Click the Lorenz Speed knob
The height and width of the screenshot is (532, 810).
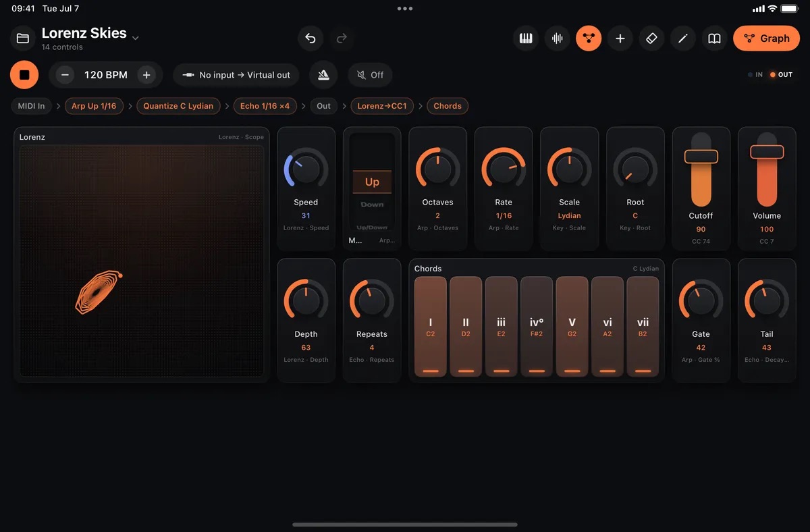point(306,169)
